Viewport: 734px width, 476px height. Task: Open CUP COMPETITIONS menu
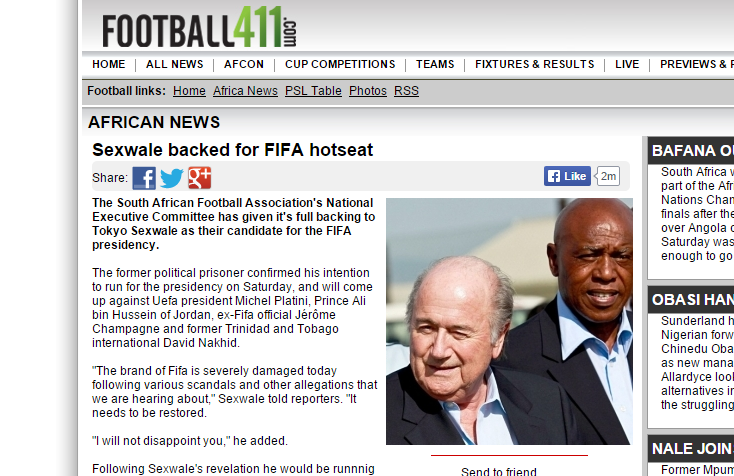[x=340, y=64]
